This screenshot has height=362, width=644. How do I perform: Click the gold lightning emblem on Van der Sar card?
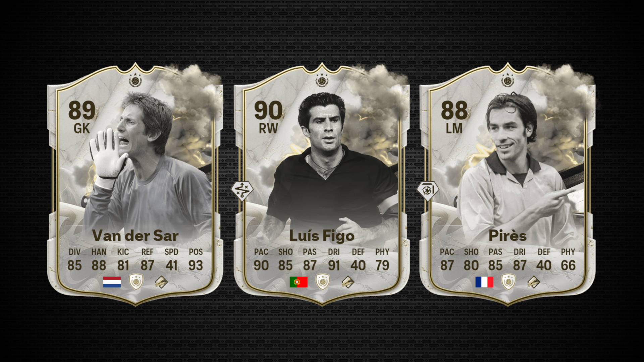click(x=161, y=282)
